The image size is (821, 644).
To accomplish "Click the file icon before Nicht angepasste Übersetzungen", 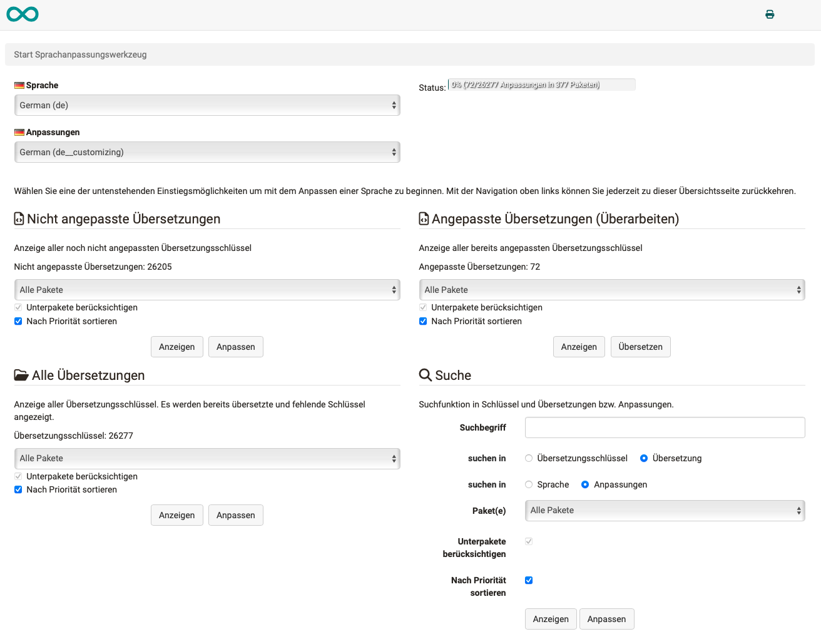I will (x=18, y=218).
